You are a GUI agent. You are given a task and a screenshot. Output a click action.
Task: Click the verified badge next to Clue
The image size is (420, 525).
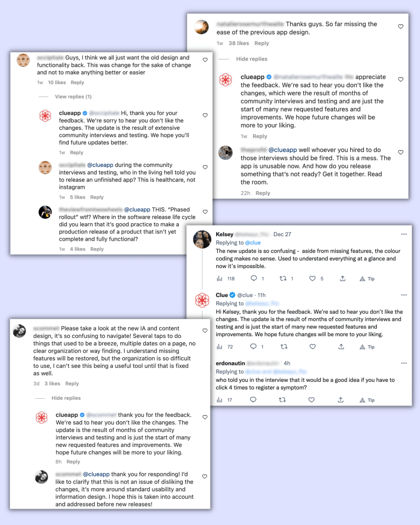pos(232,294)
